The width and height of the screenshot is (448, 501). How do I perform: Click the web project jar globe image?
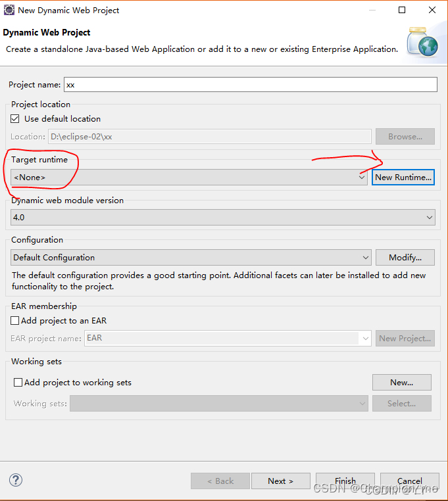(422, 42)
